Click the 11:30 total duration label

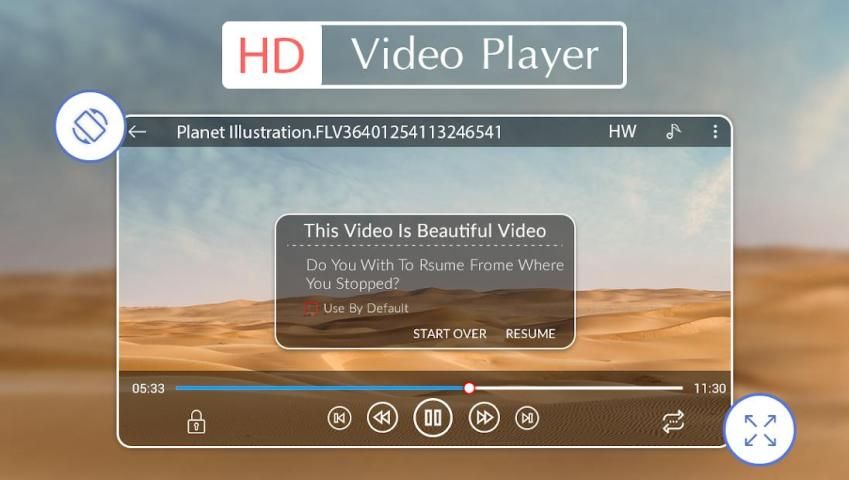tap(709, 388)
